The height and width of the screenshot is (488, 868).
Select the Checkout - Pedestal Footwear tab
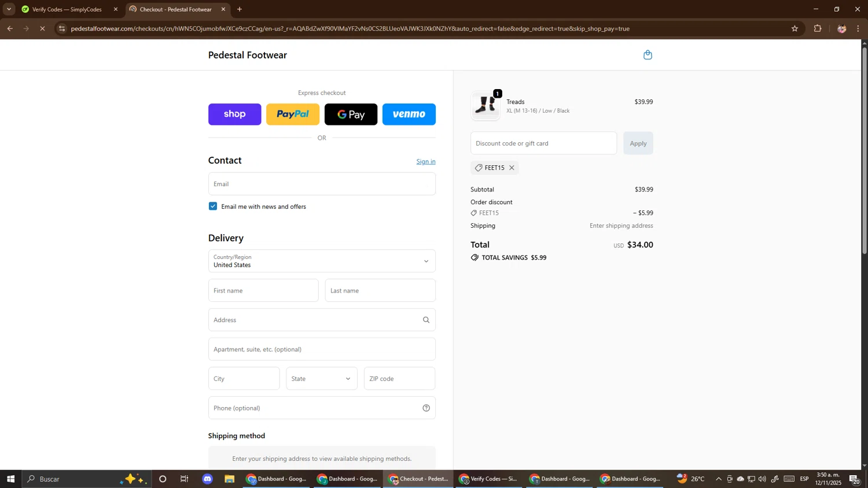coord(175,9)
